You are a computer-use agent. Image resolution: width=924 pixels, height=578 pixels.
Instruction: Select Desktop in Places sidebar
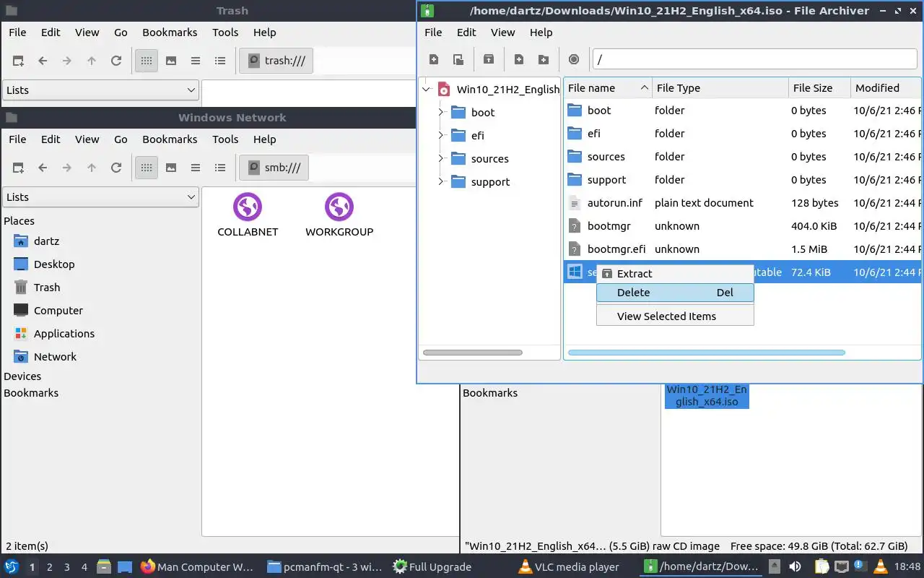pos(54,264)
